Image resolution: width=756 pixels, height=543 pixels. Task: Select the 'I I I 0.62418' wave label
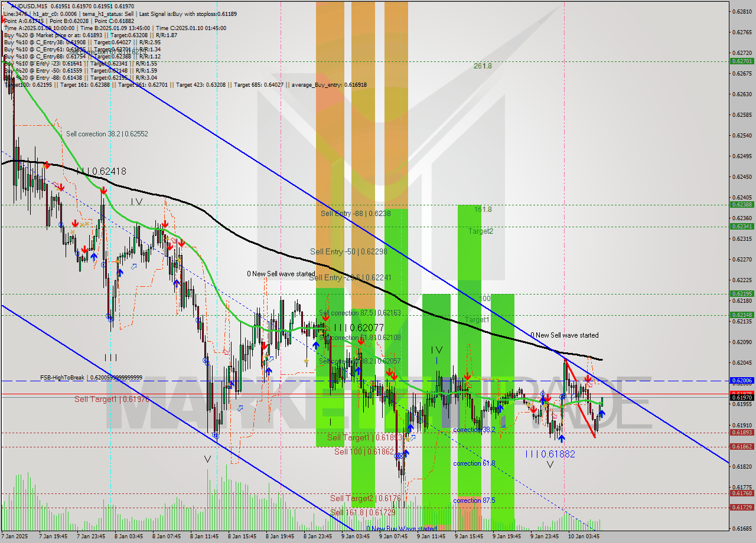pyautogui.click(x=101, y=171)
